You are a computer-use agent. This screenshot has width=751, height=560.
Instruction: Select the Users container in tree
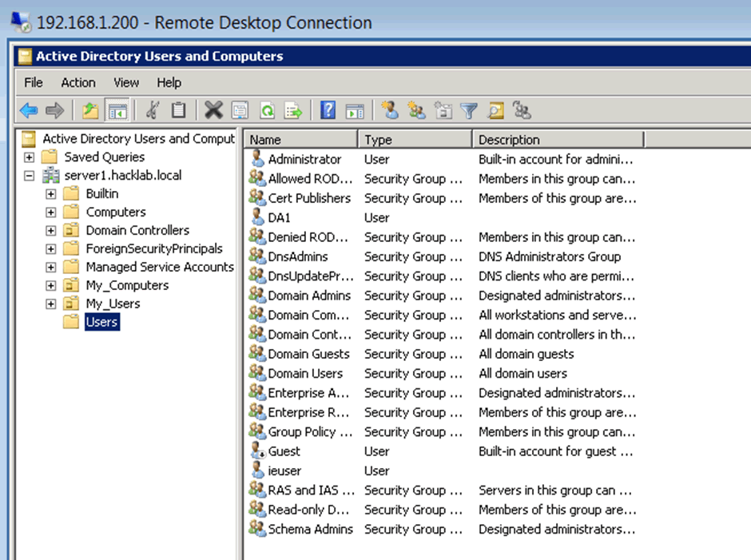[x=102, y=322]
